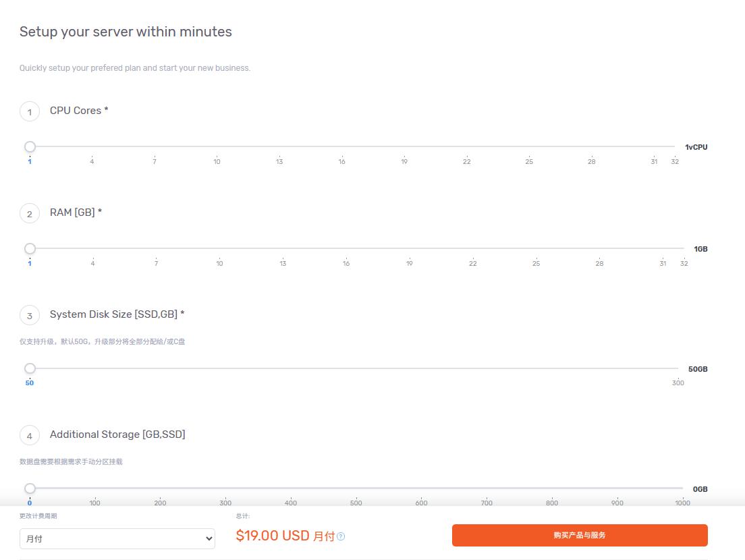Click the CPU Cores slider handle
The height and width of the screenshot is (560, 745).
[30, 147]
